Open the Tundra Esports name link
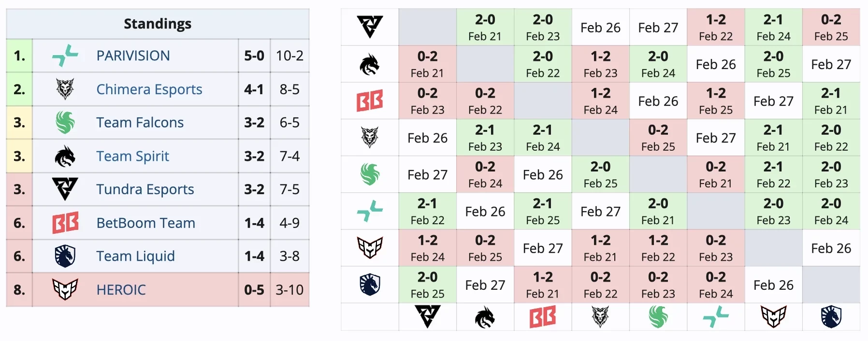 point(145,189)
